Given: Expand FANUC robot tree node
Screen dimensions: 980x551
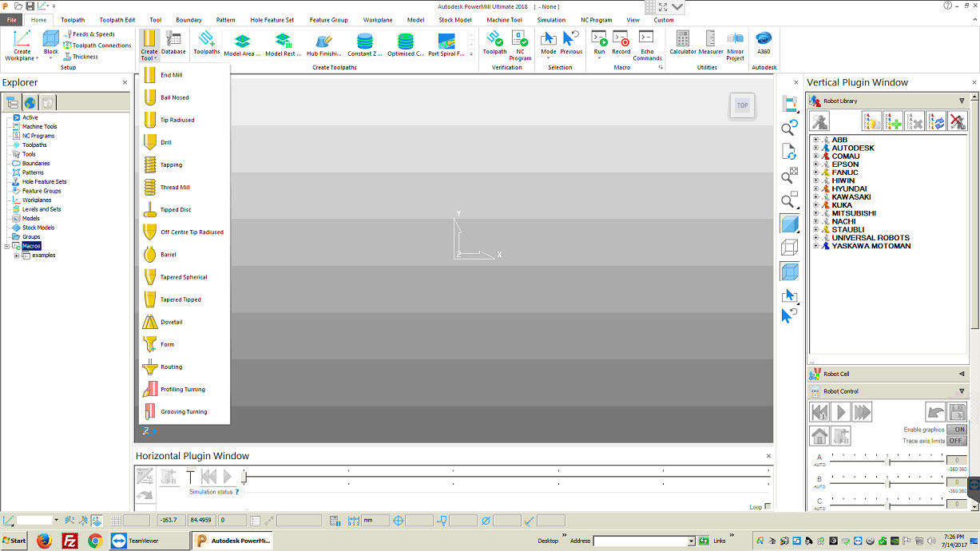Looking at the screenshot, I should pyautogui.click(x=816, y=172).
